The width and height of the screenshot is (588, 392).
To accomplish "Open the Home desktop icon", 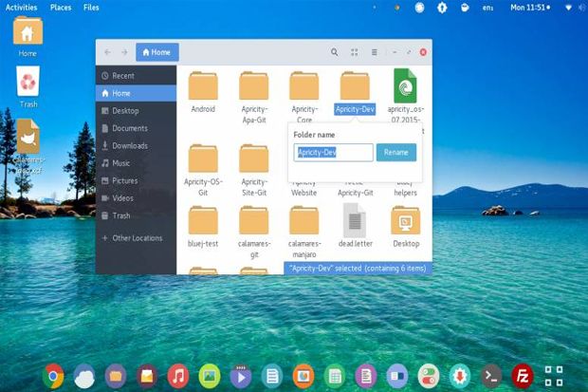I will click(x=28, y=37).
